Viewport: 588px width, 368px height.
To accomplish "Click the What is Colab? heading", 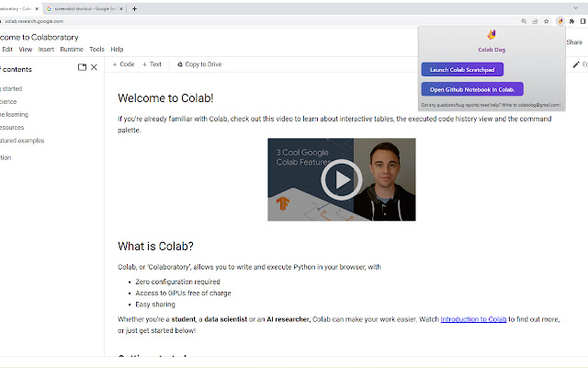I will (155, 247).
